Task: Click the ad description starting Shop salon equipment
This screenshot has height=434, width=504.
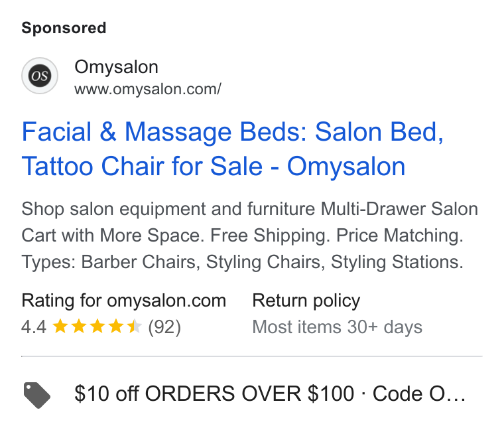Action: (x=250, y=235)
